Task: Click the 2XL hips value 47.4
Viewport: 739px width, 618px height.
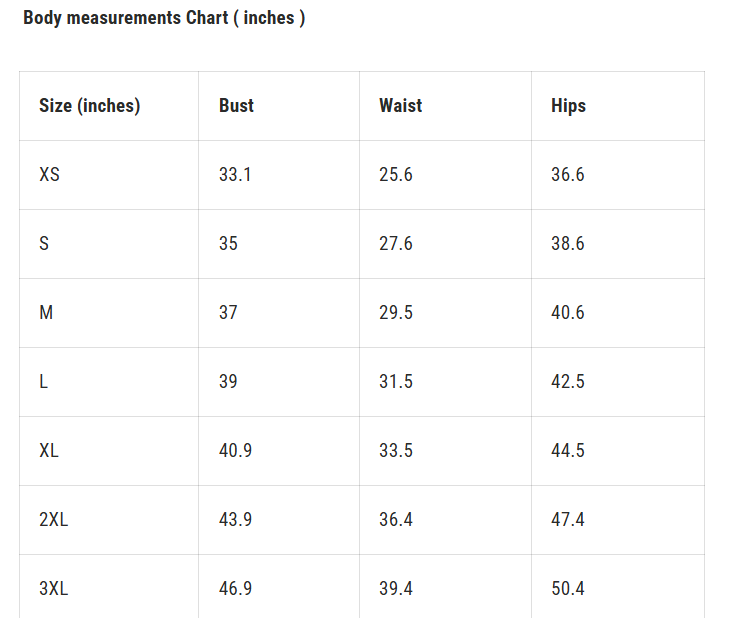Action: tap(567, 519)
